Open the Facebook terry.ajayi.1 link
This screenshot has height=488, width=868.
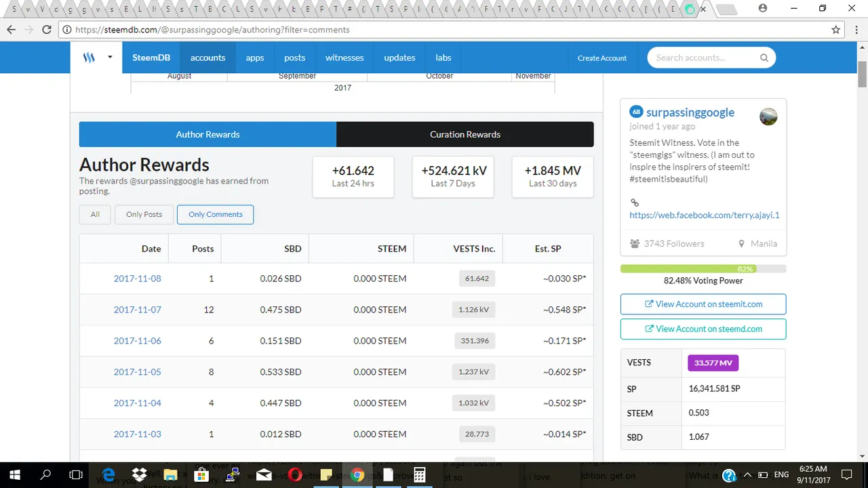pyautogui.click(x=705, y=215)
